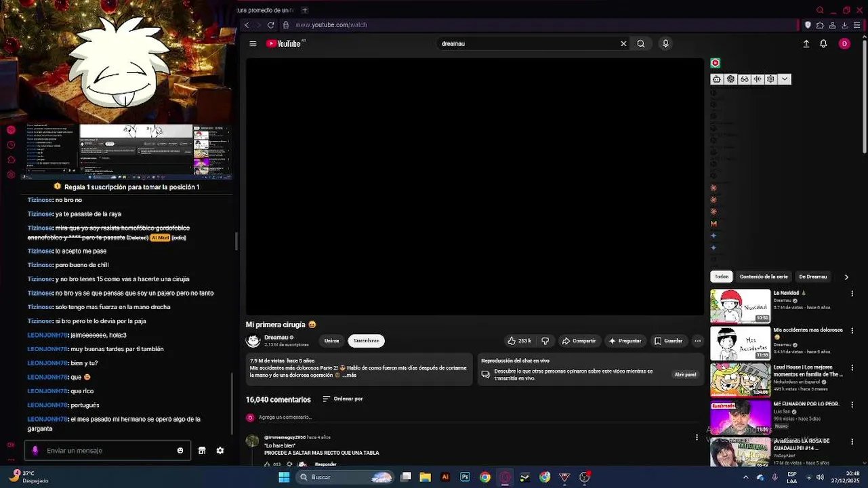Click the Unirse button
This screenshot has width=868, height=488.
coord(331,341)
